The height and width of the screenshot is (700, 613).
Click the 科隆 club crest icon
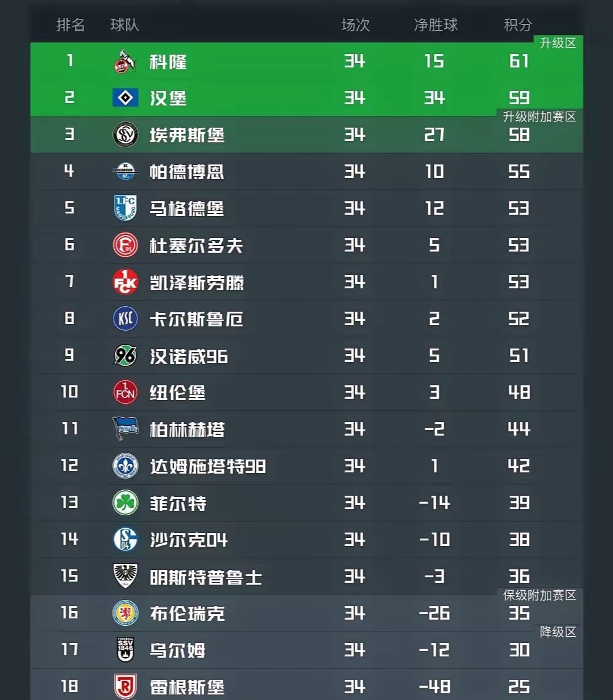[x=125, y=61]
